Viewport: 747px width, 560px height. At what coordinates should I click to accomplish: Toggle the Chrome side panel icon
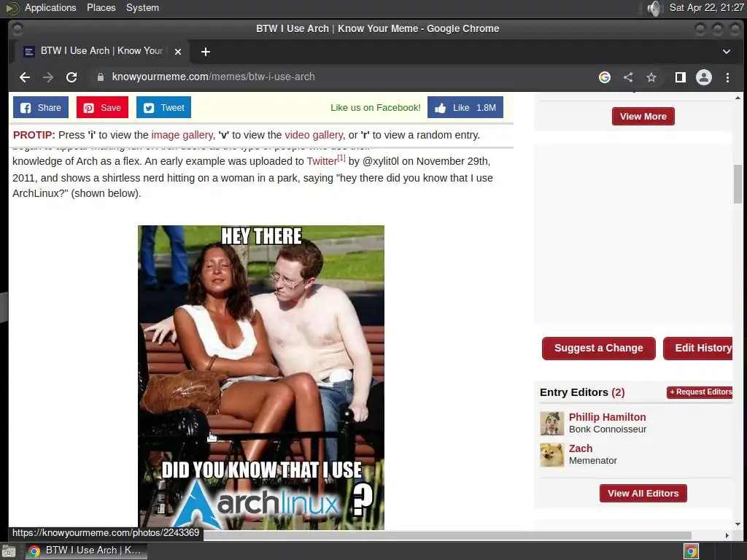coord(681,77)
